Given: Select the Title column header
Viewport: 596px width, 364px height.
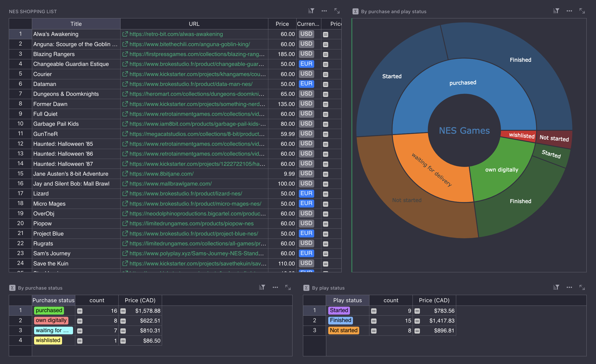Looking at the screenshot, I should pyautogui.click(x=76, y=24).
